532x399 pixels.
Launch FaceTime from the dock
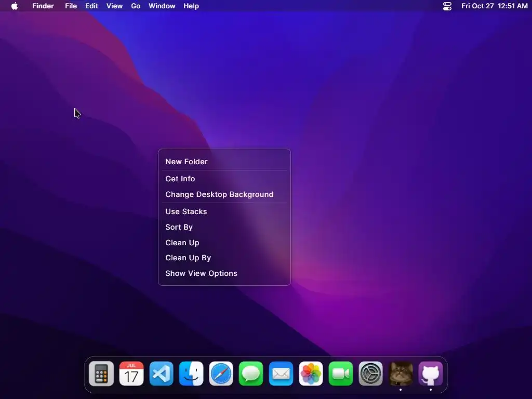[x=341, y=374]
